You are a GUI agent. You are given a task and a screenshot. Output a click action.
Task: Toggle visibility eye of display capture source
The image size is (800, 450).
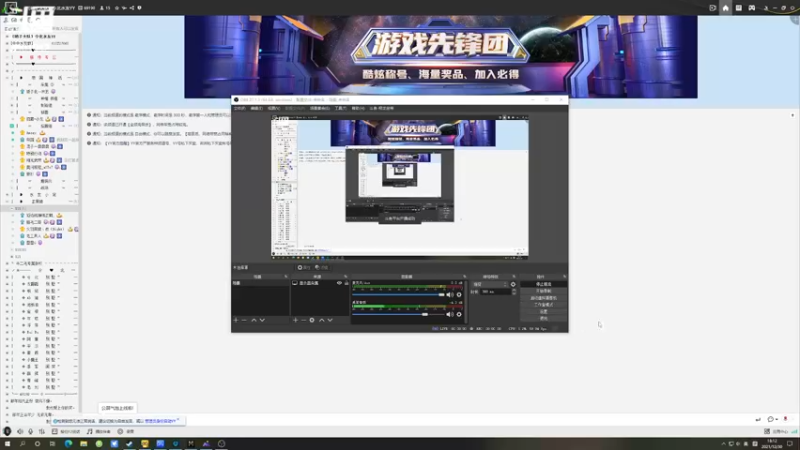pyautogui.click(x=339, y=283)
